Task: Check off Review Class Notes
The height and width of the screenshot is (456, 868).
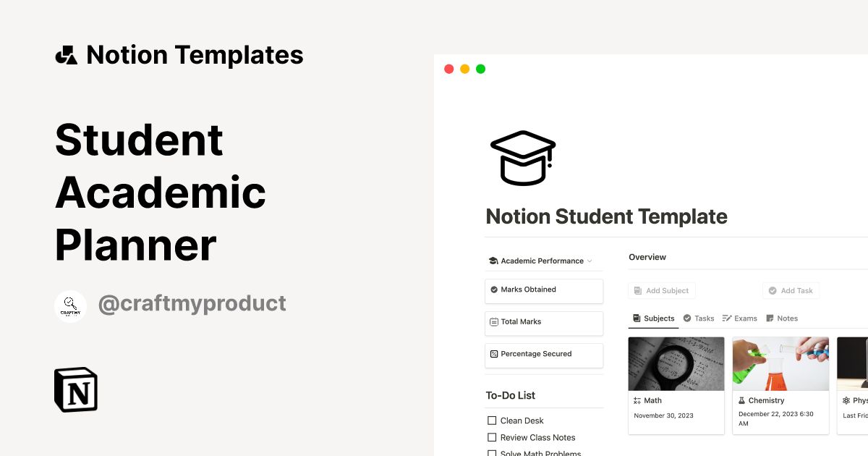Action: pos(492,437)
